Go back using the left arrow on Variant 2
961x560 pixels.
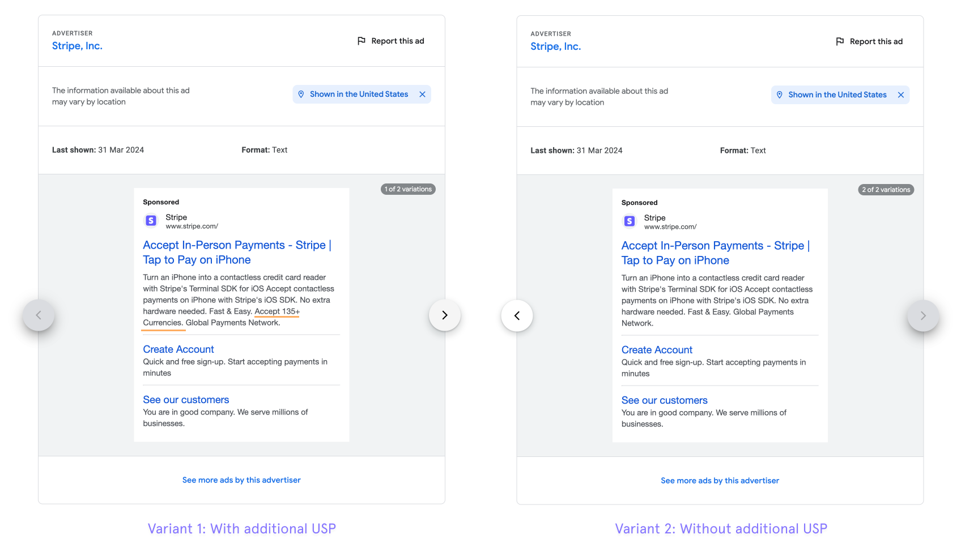tap(517, 315)
